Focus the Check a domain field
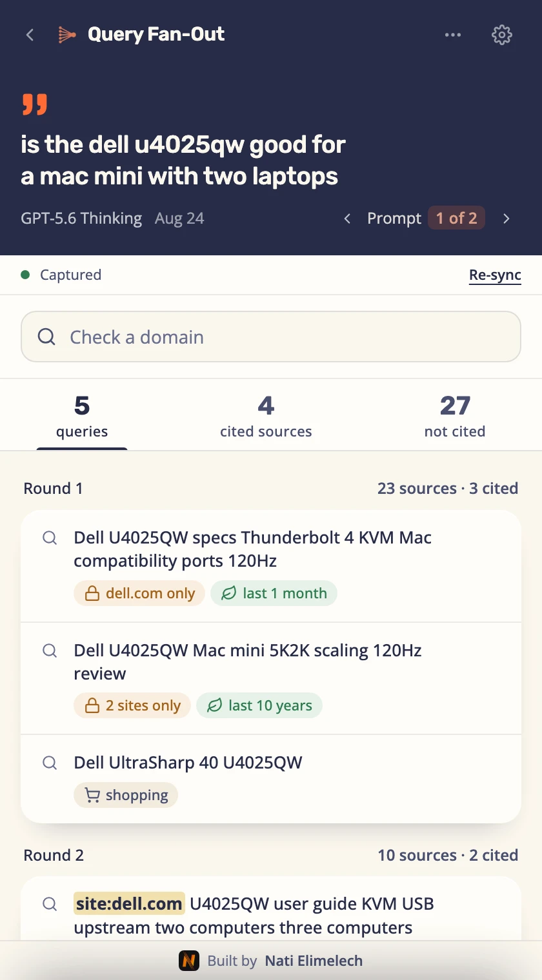This screenshot has width=542, height=980. (x=271, y=337)
